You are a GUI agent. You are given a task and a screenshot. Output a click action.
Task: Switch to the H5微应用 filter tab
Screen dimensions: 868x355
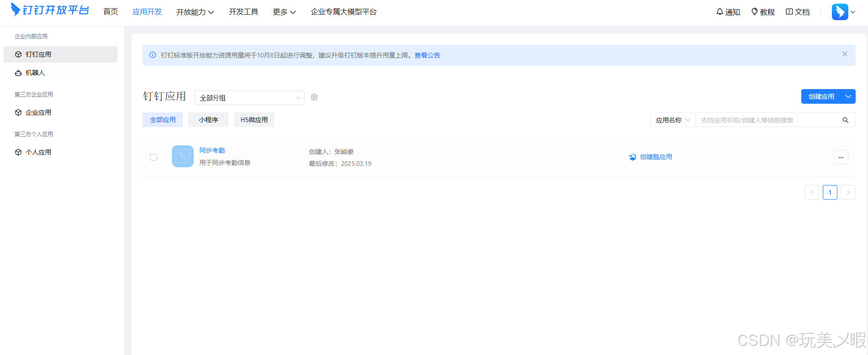pyautogui.click(x=254, y=120)
